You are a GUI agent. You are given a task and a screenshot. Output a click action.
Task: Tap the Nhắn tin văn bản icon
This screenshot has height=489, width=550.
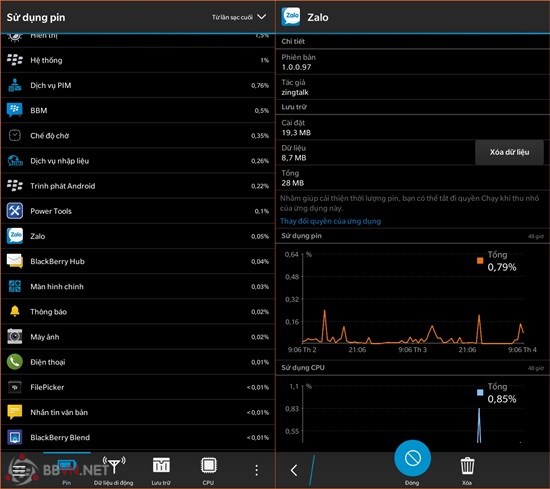(15, 412)
